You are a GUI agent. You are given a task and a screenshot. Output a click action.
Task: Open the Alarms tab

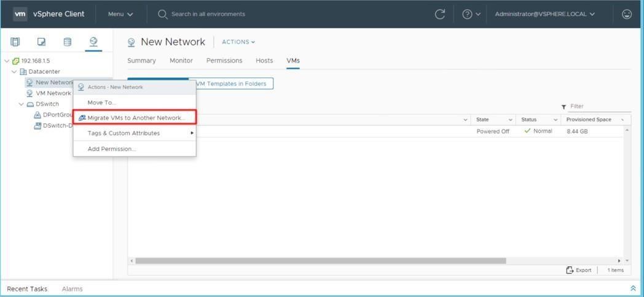(73, 289)
